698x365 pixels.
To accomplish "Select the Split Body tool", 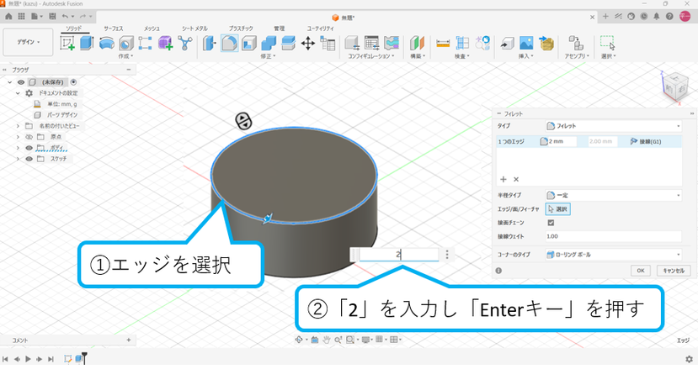I will tap(288, 43).
